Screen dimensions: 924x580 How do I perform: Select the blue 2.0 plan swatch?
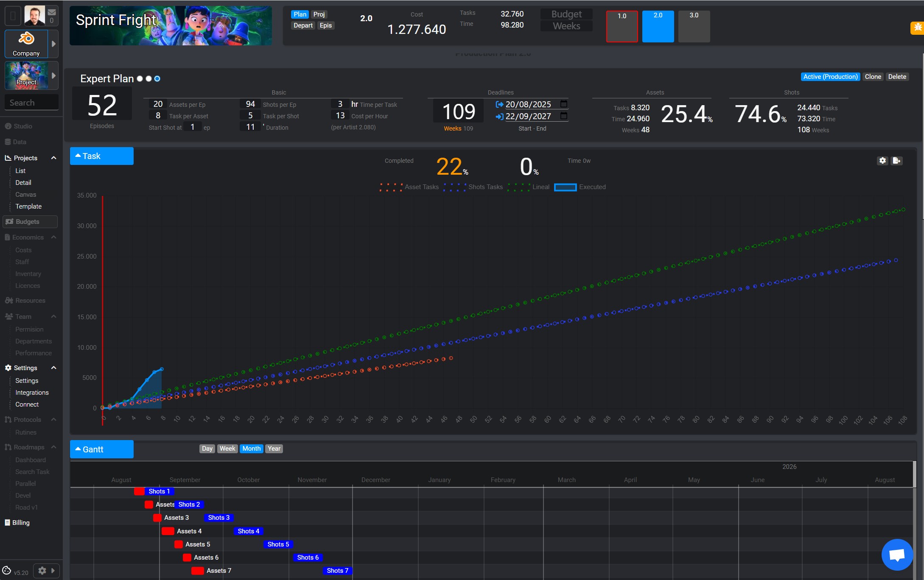[x=658, y=27]
